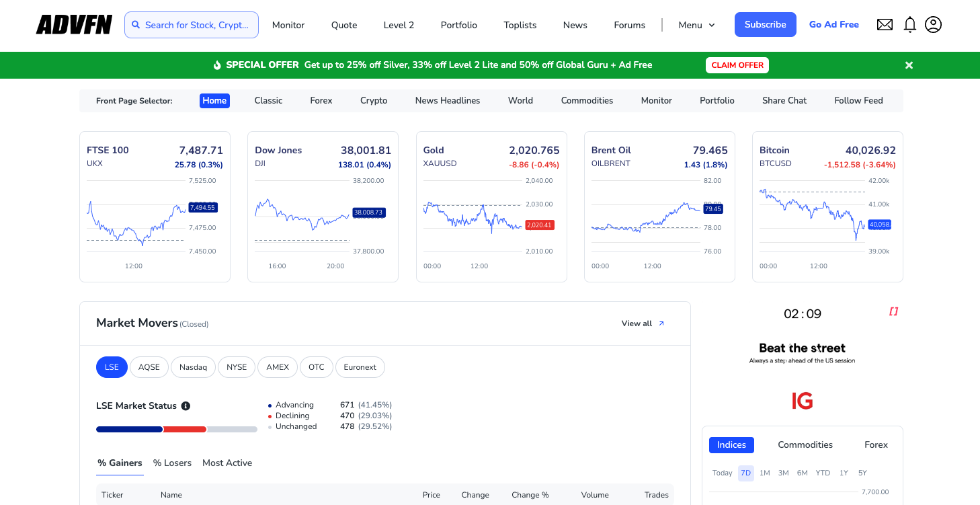
Task: Select Follow Feed front page
Action: tap(858, 100)
